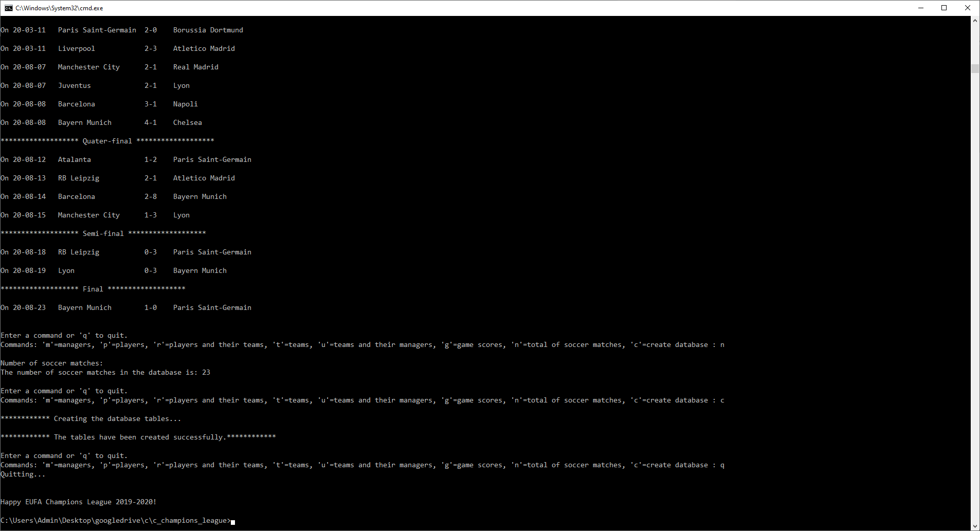Click the 'Number of soccer matches:' line
This screenshot has height=531, width=980.
pyautogui.click(x=52, y=363)
